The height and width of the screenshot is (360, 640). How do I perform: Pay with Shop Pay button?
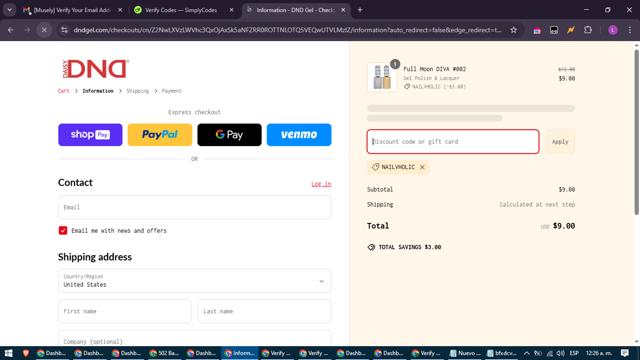90,135
